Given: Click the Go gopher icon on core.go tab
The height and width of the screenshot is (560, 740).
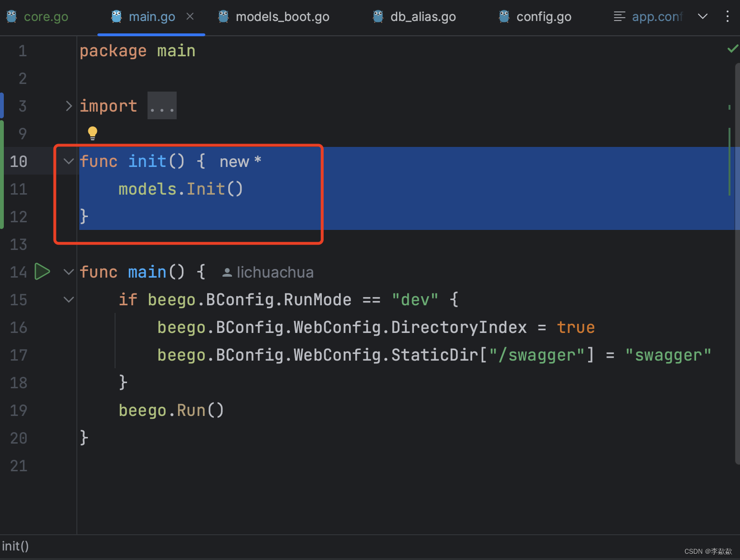Looking at the screenshot, I should point(11,16).
